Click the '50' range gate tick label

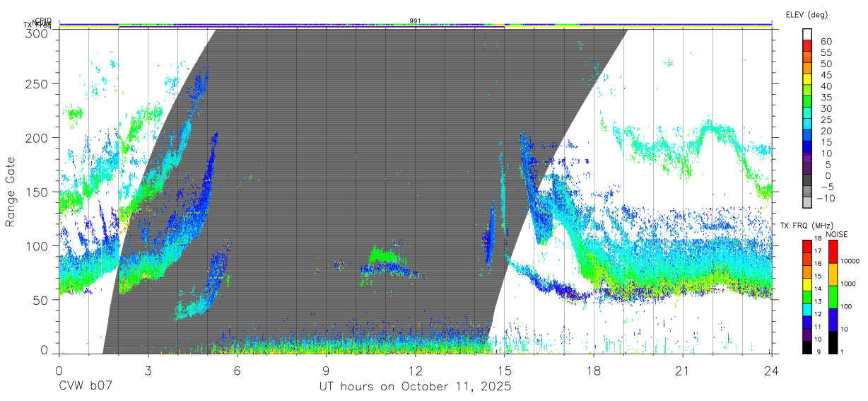coord(40,300)
